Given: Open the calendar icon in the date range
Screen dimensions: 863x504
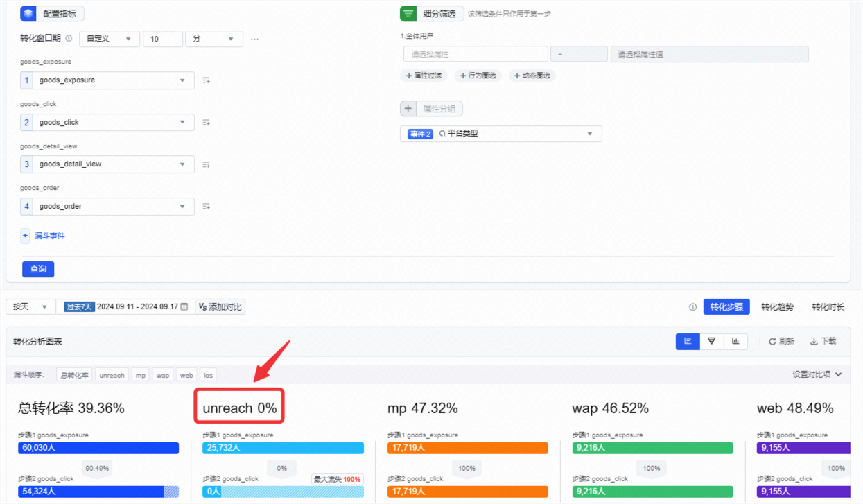Looking at the screenshot, I should point(184,306).
